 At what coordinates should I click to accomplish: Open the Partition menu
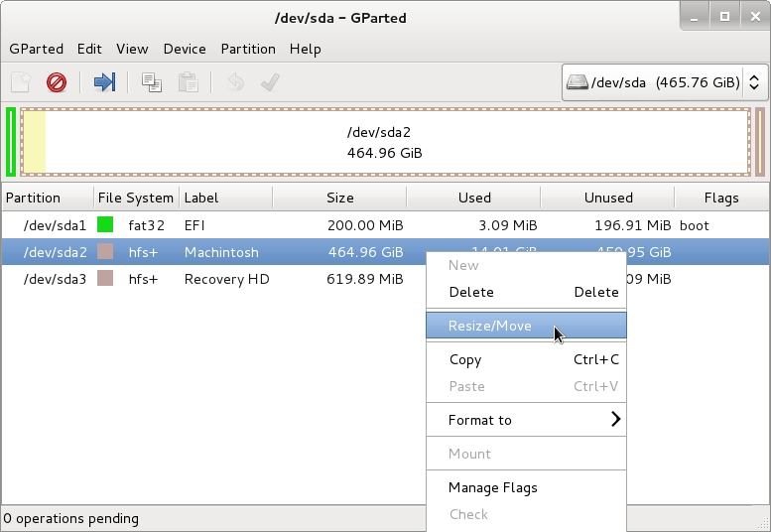click(248, 49)
